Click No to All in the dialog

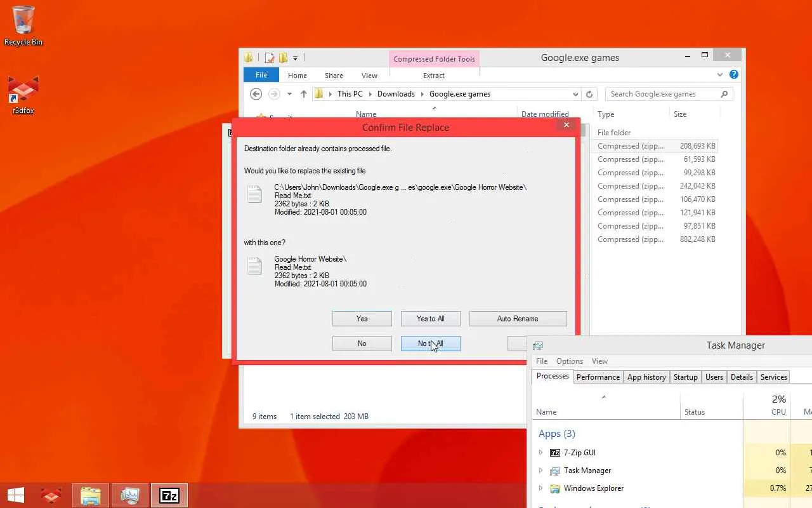(x=431, y=344)
